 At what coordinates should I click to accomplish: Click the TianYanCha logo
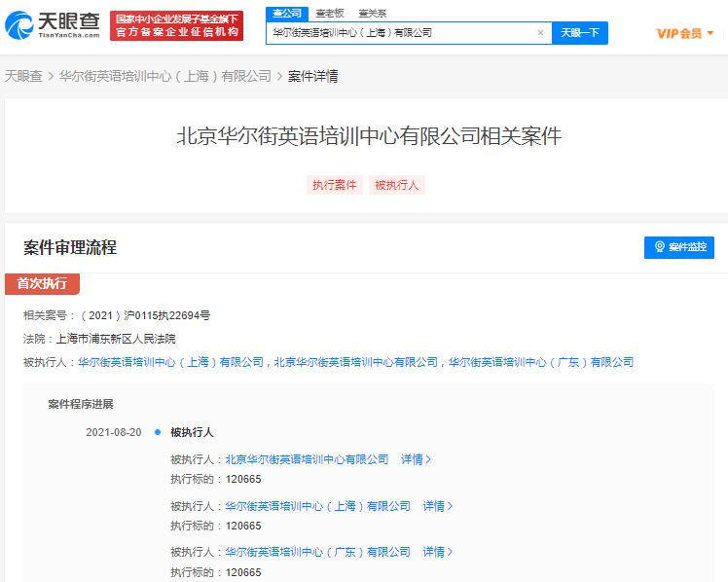click(x=53, y=25)
